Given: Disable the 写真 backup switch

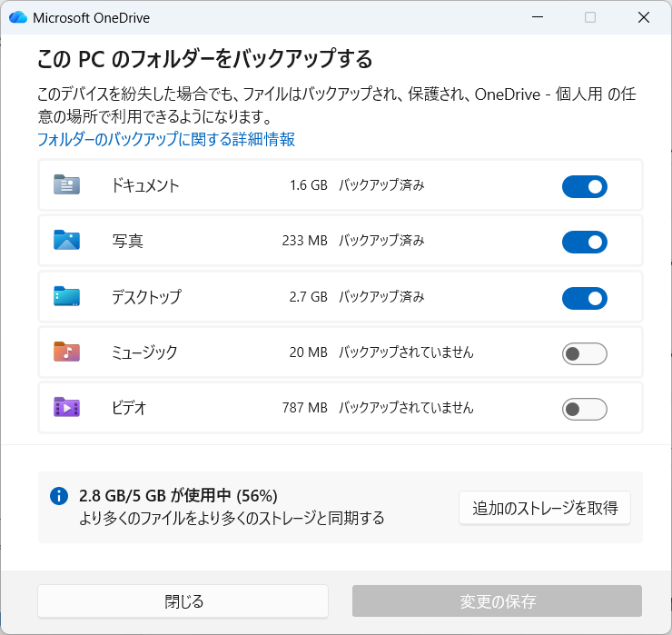Looking at the screenshot, I should (x=585, y=243).
